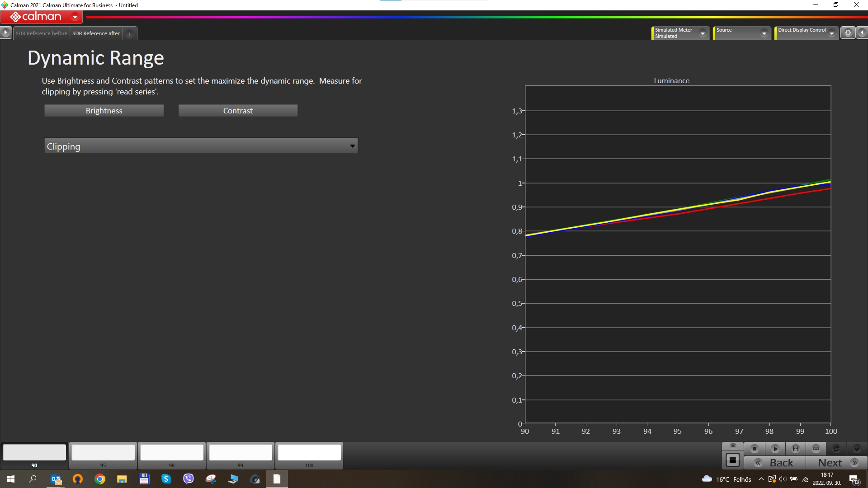This screenshot has width=868, height=488.
Task: Open the Simulated Meter dropdown
Action: tap(703, 33)
